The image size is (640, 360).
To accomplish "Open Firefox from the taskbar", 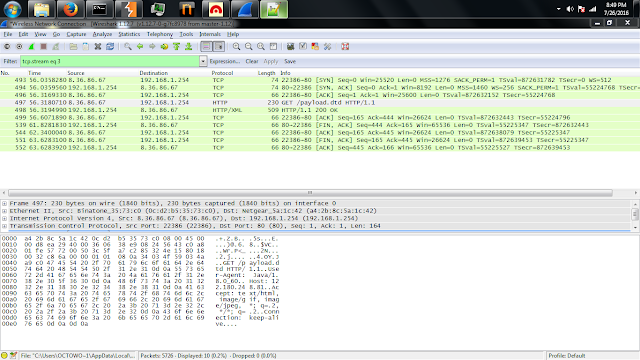I will click(70, 9).
